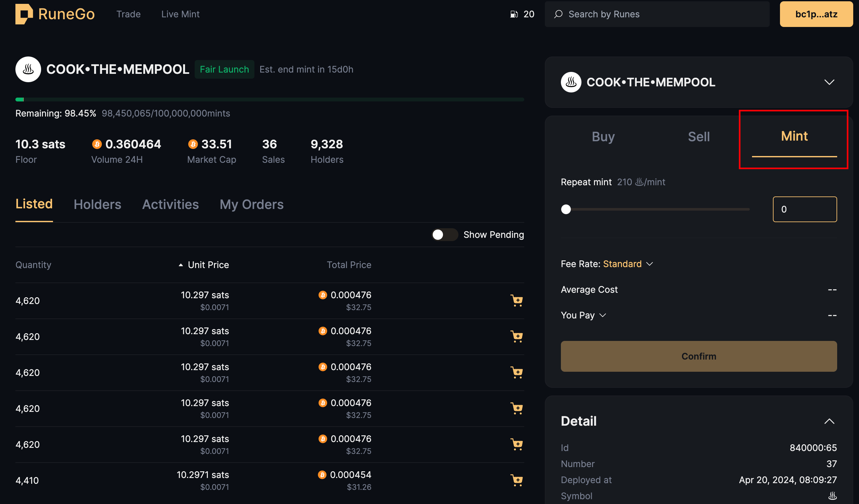859x504 pixels.
Task: Click the bc1p...atz wallet button
Action: (816, 14)
